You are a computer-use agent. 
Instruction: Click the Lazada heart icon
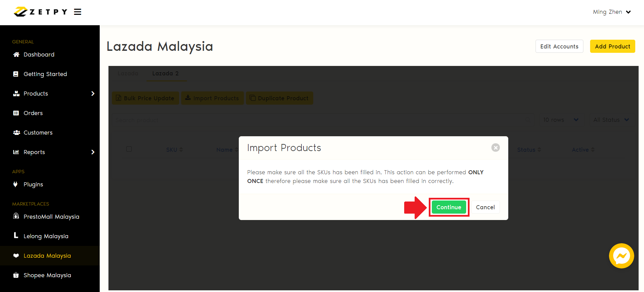[16, 256]
